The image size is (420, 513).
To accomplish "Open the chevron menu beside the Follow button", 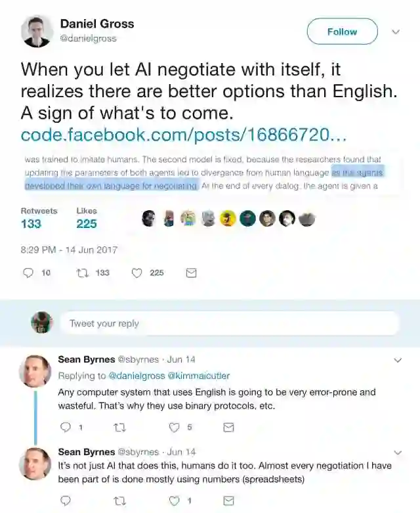I will click(396, 32).
